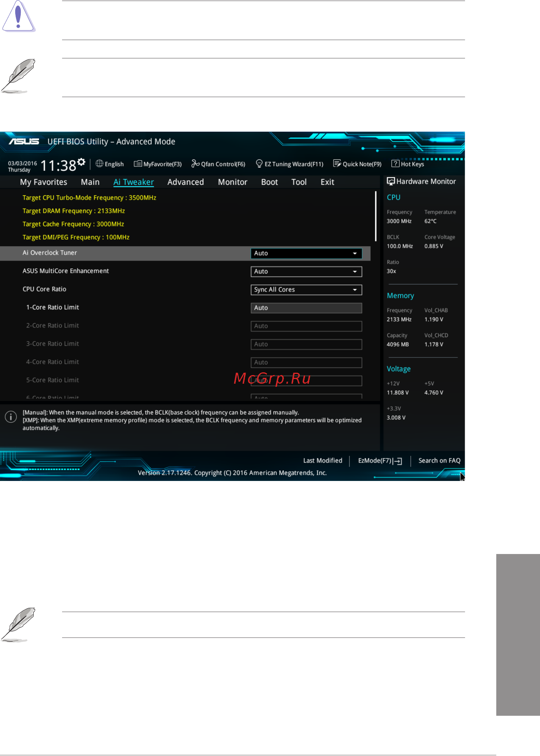Open MyFavorite(F3) list icon
This screenshot has height=756, width=540.
pos(138,164)
